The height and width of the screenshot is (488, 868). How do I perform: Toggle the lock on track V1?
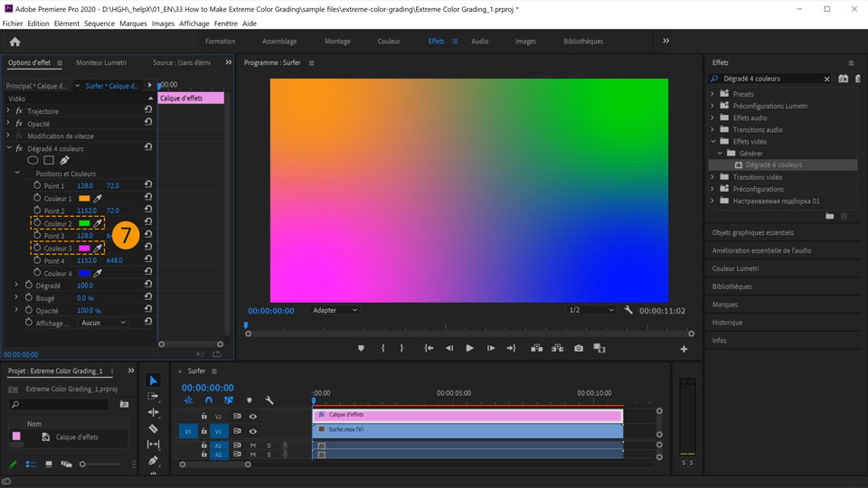tap(204, 431)
